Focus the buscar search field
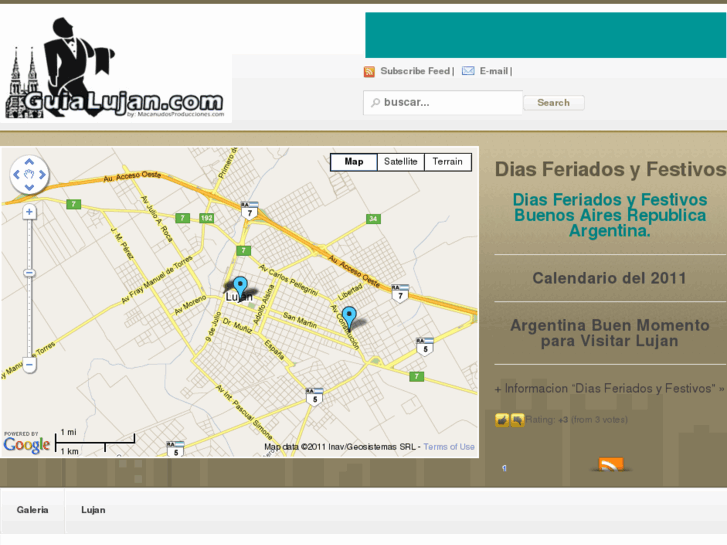This screenshot has width=727, height=545. (x=443, y=103)
